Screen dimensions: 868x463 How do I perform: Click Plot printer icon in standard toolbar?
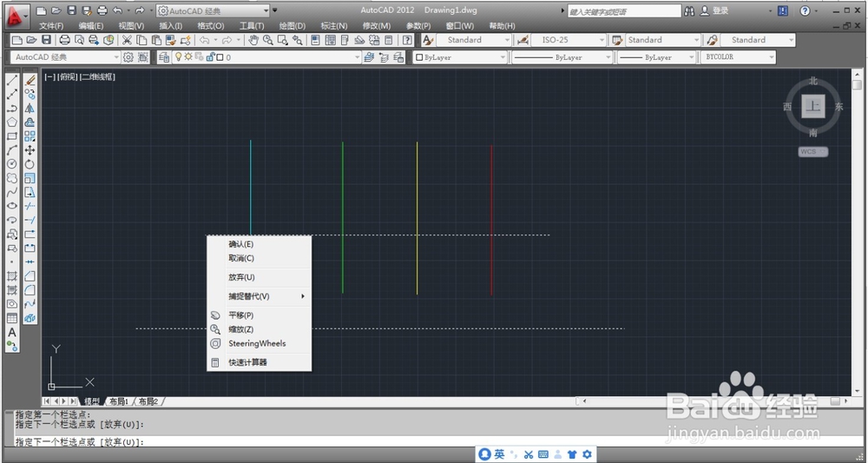[x=65, y=40]
